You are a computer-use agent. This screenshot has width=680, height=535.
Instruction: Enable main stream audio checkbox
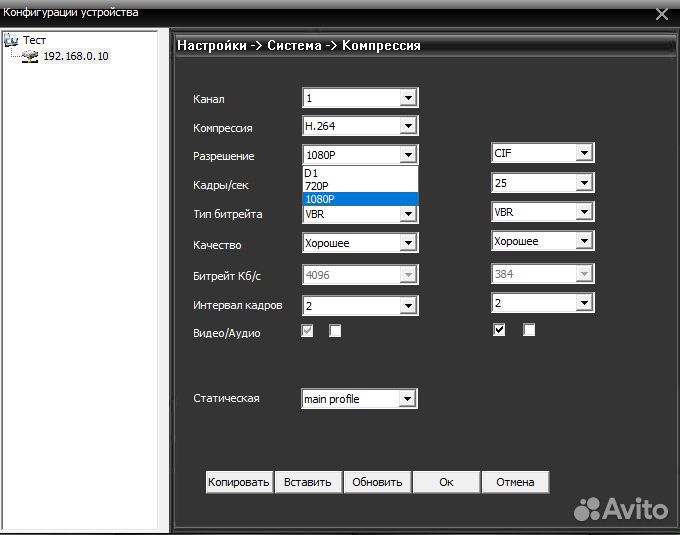335,331
